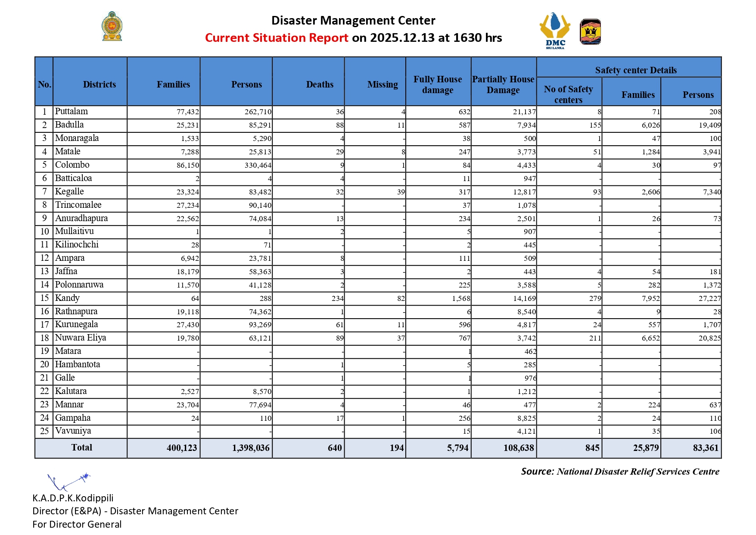Select the Districts column header
This screenshot has width=756, height=535.
pos(99,84)
